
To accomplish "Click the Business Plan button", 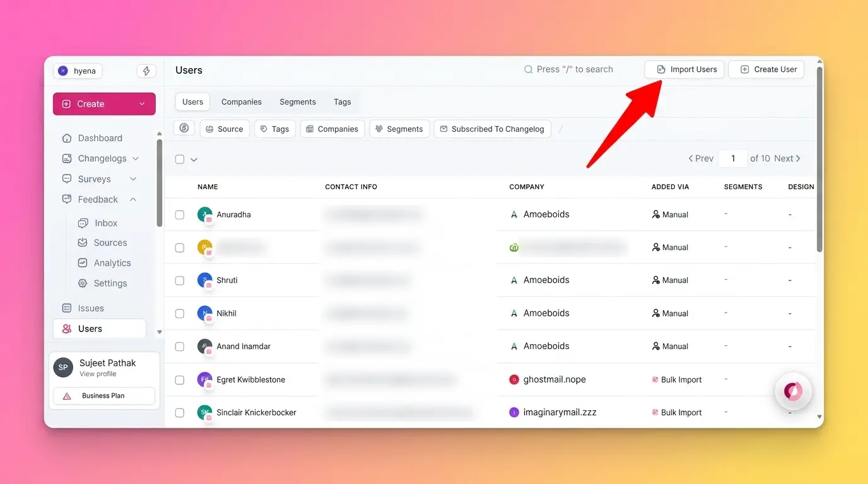I will [x=104, y=396].
